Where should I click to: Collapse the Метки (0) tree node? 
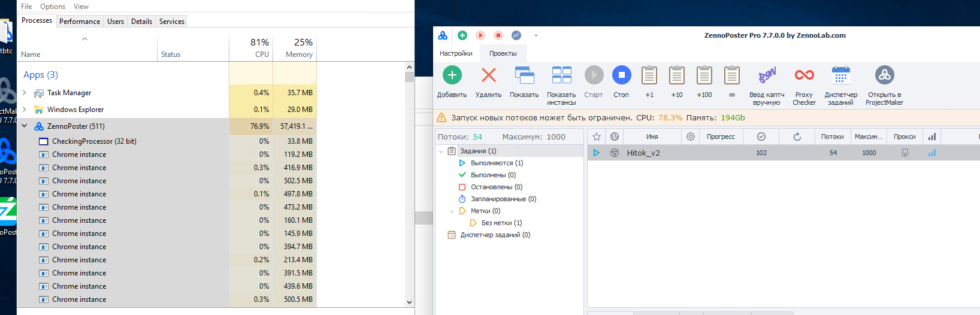[452, 211]
